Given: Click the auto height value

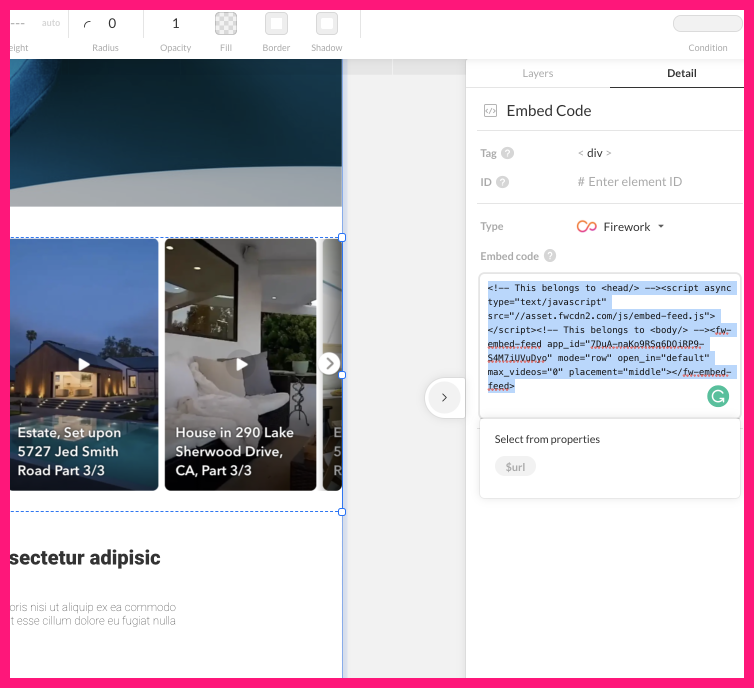Looking at the screenshot, I should point(50,23).
